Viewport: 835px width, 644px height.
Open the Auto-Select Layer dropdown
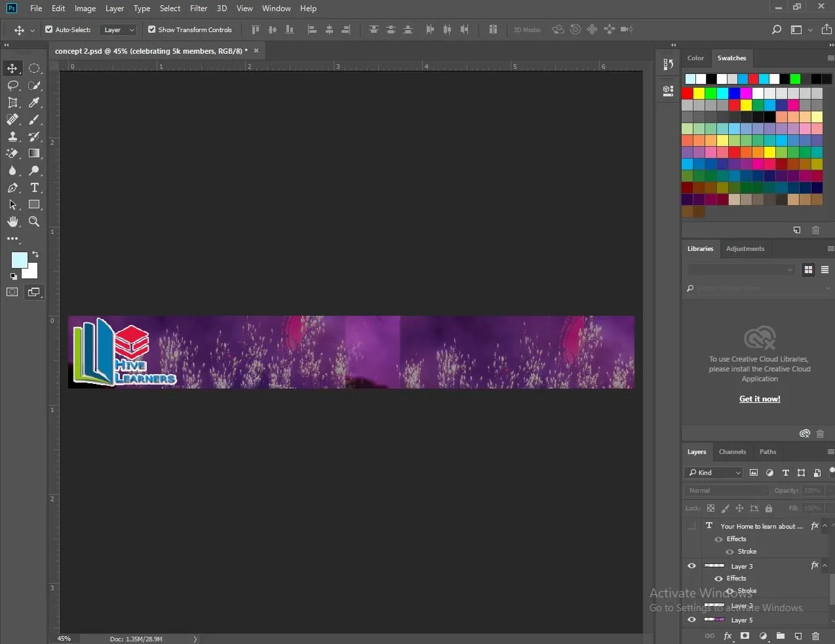[118, 29]
